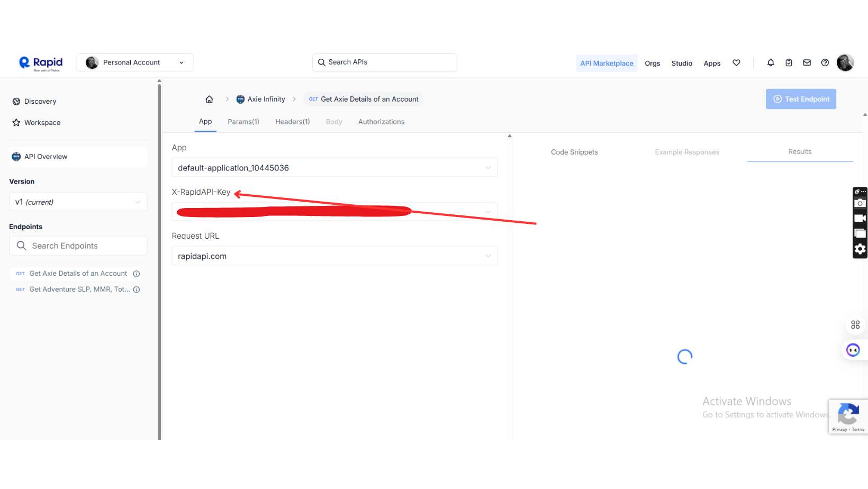Click the Endpoints heading in sidebar

(x=25, y=227)
